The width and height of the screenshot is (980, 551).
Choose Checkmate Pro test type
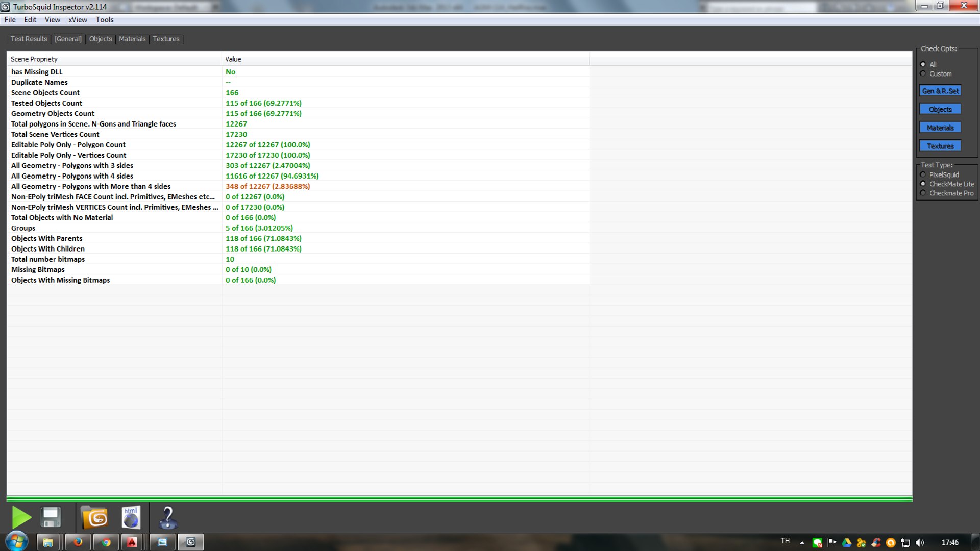point(923,193)
